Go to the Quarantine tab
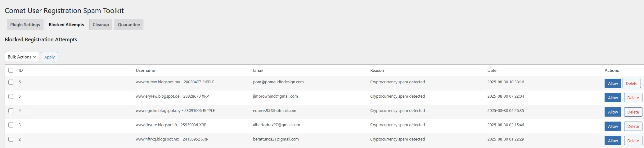 click(129, 25)
